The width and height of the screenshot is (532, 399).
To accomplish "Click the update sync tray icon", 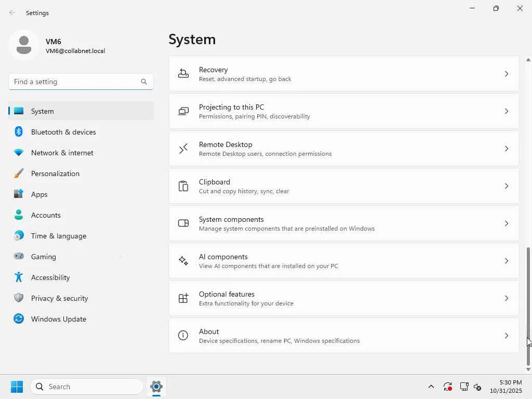I will 448,387.
